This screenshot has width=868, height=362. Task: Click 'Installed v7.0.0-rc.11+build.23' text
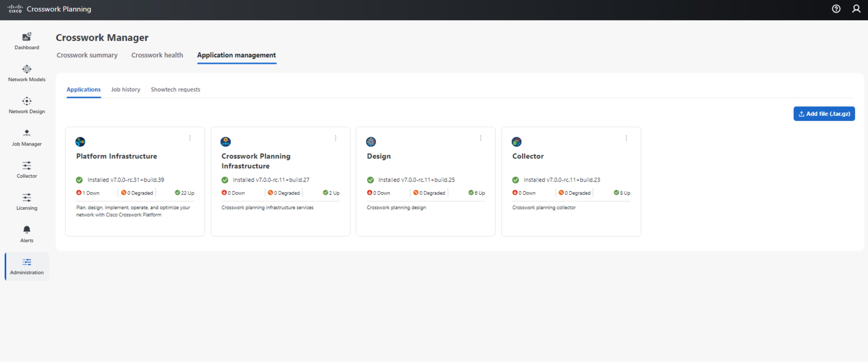(x=562, y=180)
